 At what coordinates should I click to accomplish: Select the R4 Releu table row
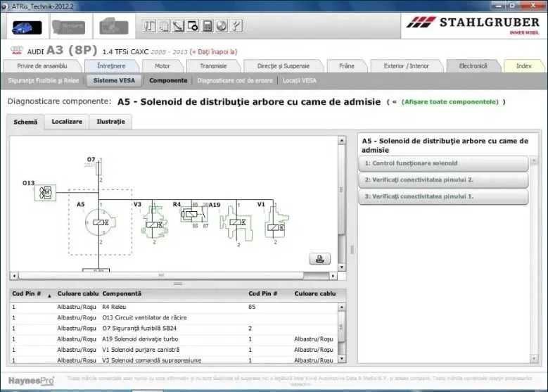174,307
